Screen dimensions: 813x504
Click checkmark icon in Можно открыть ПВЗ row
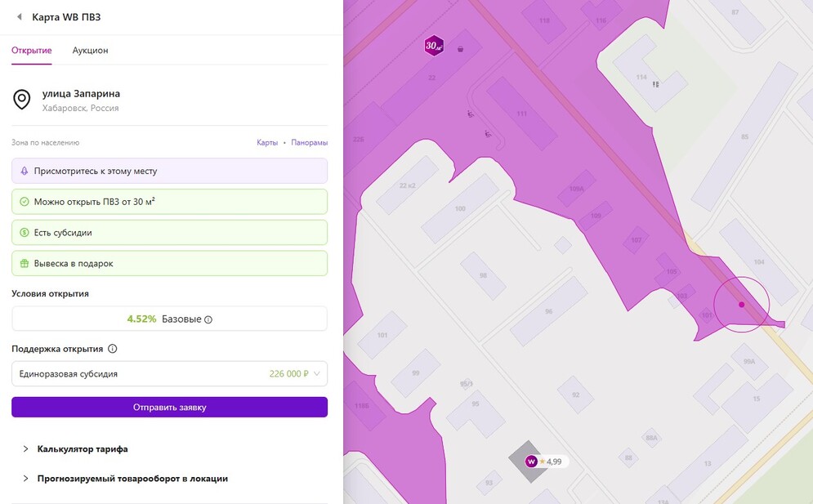(25, 202)
